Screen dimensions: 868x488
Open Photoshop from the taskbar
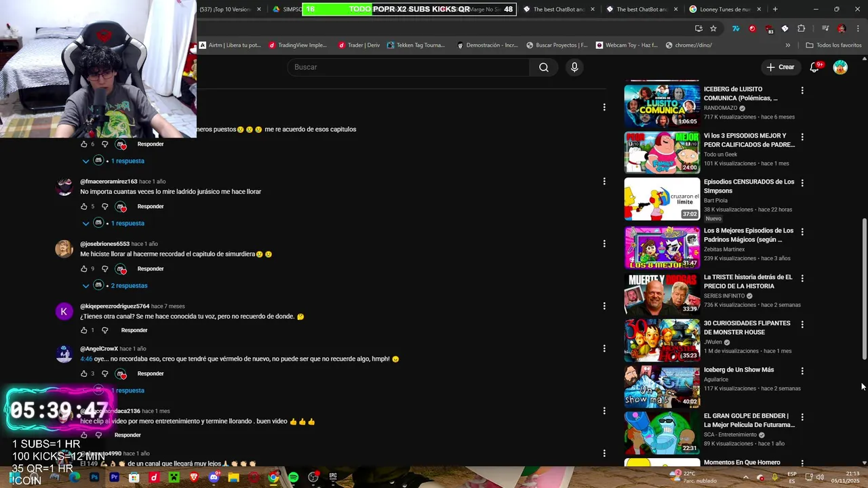coord(94,478)
